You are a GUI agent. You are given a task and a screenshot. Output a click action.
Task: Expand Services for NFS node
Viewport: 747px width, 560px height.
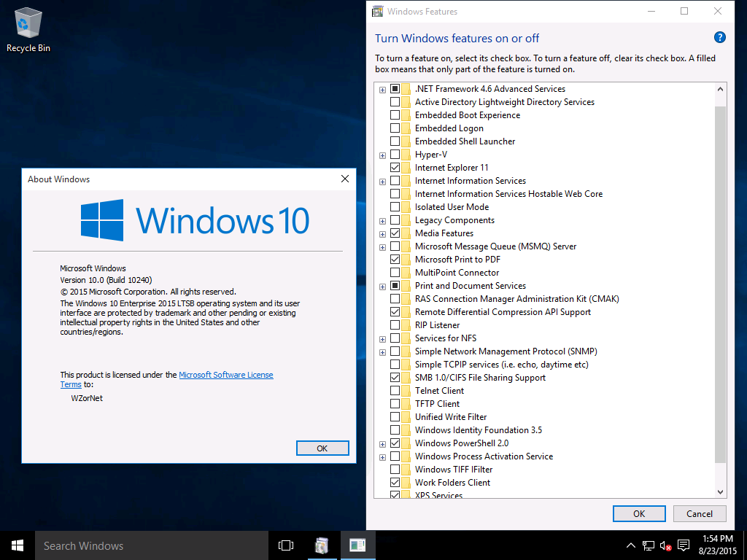click(x=382, y=339)
